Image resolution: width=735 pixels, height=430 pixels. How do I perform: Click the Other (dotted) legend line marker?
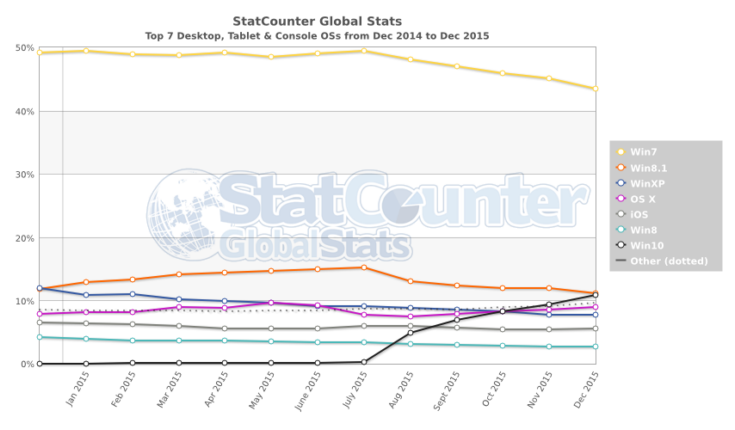coord(620,261)
